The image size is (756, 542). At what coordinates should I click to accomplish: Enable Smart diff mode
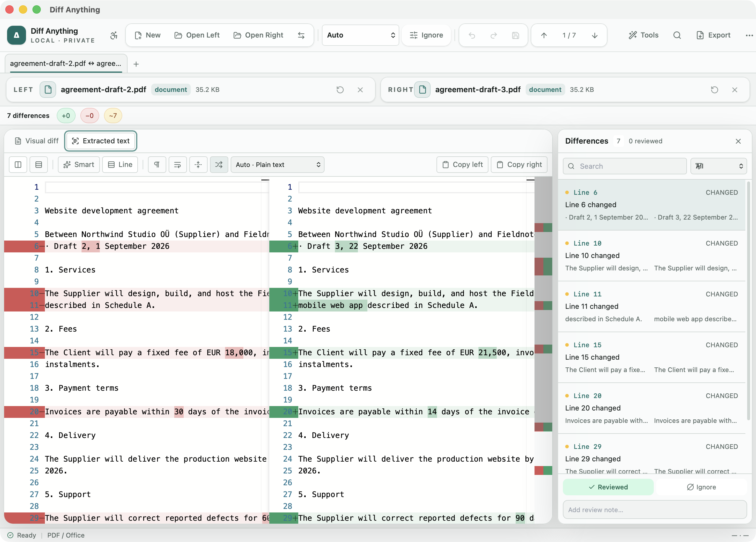click(79, 164)
